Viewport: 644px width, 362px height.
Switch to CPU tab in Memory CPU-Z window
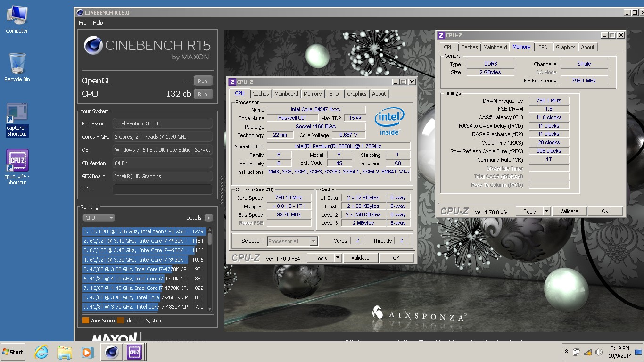448,47
